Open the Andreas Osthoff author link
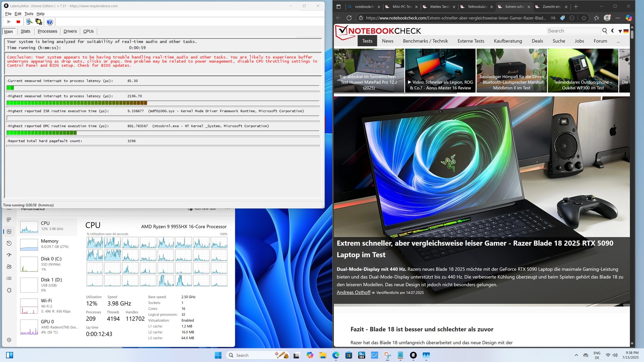This screenshot has height=362, width=644. pos(353,292)
